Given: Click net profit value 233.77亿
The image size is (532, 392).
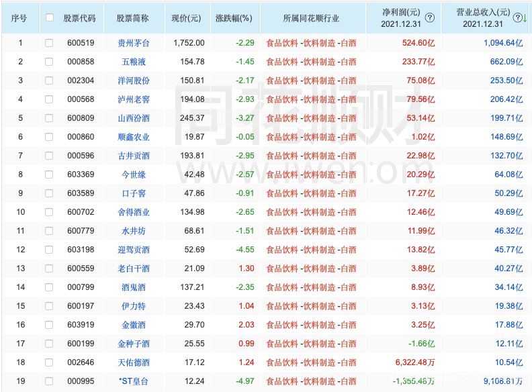Looking at the screenshot, I should [418, 62].
